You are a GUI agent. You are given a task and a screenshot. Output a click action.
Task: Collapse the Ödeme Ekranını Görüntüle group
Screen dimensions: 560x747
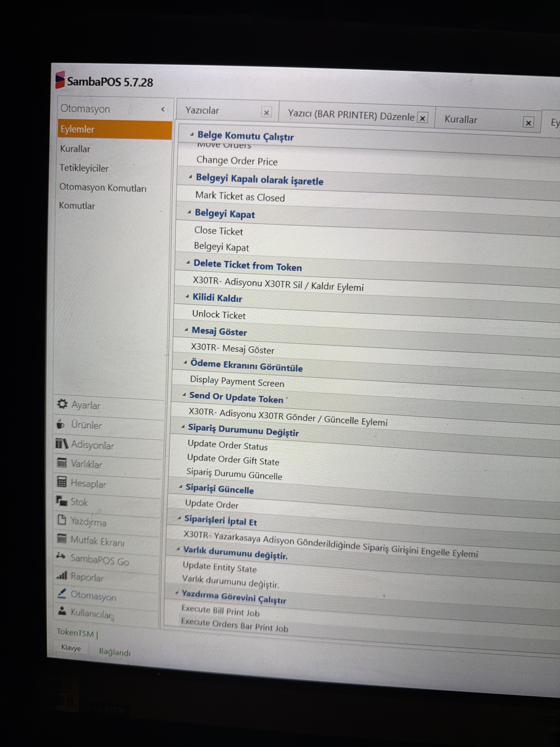(x=185, y=362)
